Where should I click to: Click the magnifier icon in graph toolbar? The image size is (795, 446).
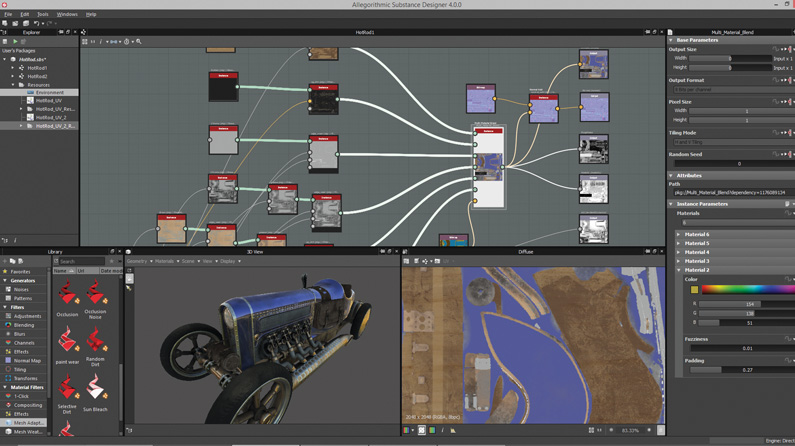(x=138, y=42)
